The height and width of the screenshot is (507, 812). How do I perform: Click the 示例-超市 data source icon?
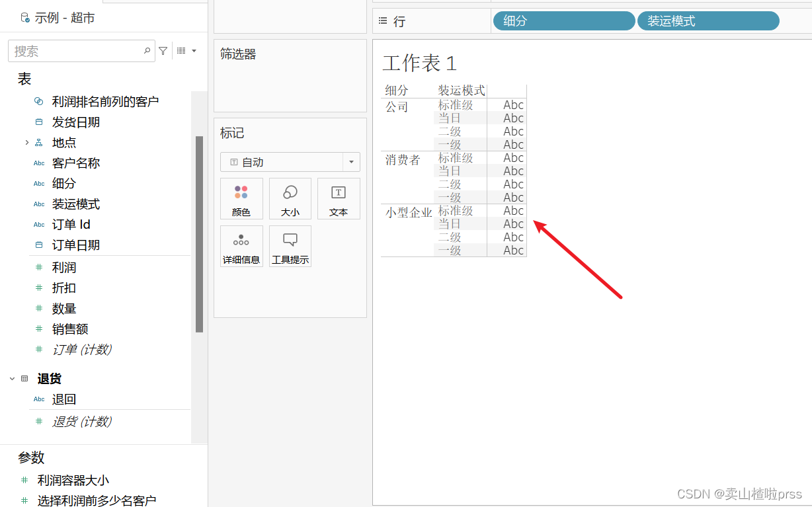pos(26,18)
